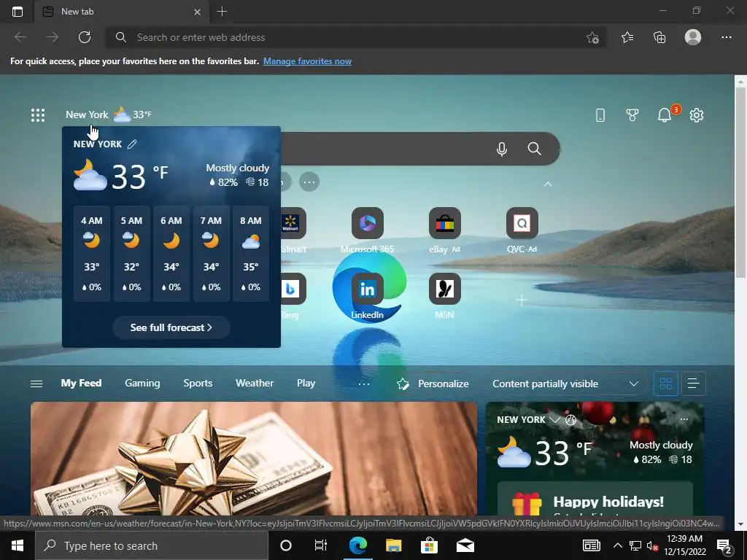
Task: Open Content partially visible dropdown
Action: [x=565, y=384]
